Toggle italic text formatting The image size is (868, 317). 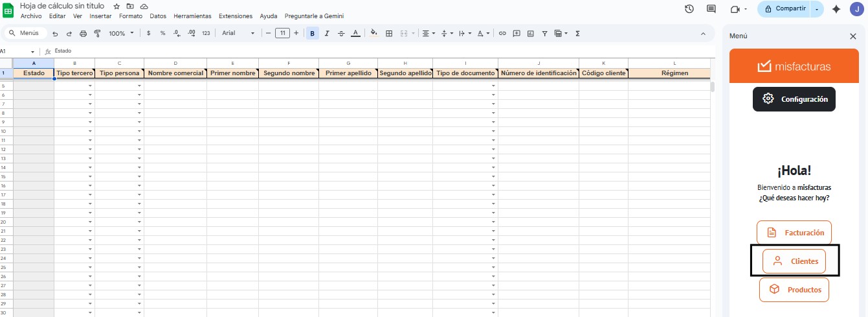(x=327, y=33)
